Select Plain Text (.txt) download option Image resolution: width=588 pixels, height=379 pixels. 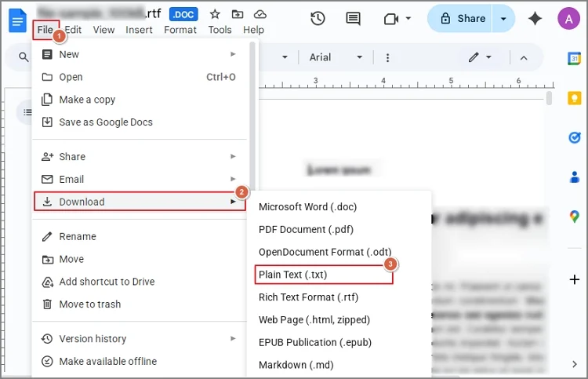tap(293, 275)
